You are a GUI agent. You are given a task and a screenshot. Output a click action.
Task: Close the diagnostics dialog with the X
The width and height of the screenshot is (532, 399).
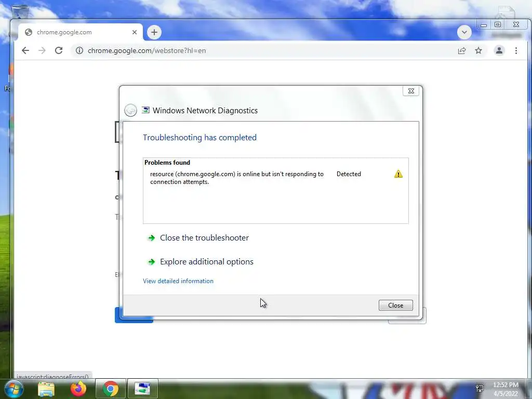(411, 91)
